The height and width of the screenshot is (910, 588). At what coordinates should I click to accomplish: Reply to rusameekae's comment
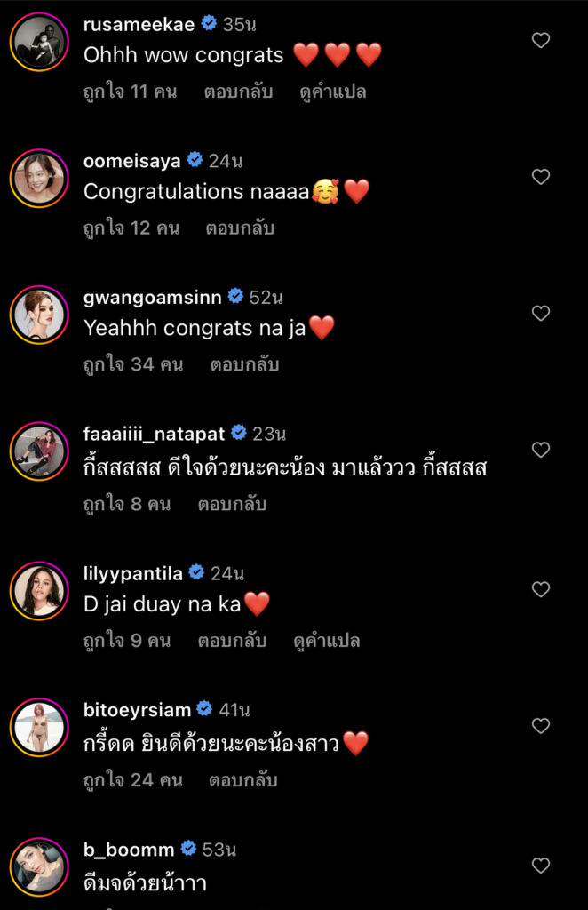pyautogui.click(x=237, y=92)
